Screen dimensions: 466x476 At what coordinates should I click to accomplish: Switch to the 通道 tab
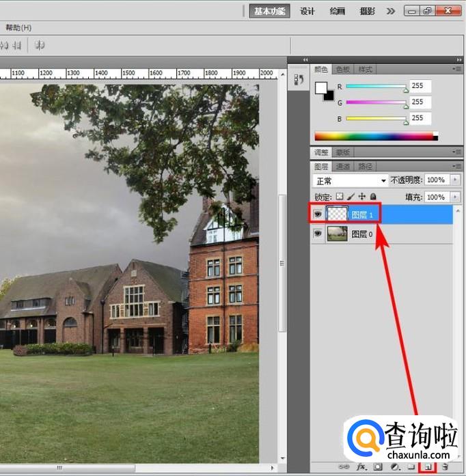click(343, 167)
